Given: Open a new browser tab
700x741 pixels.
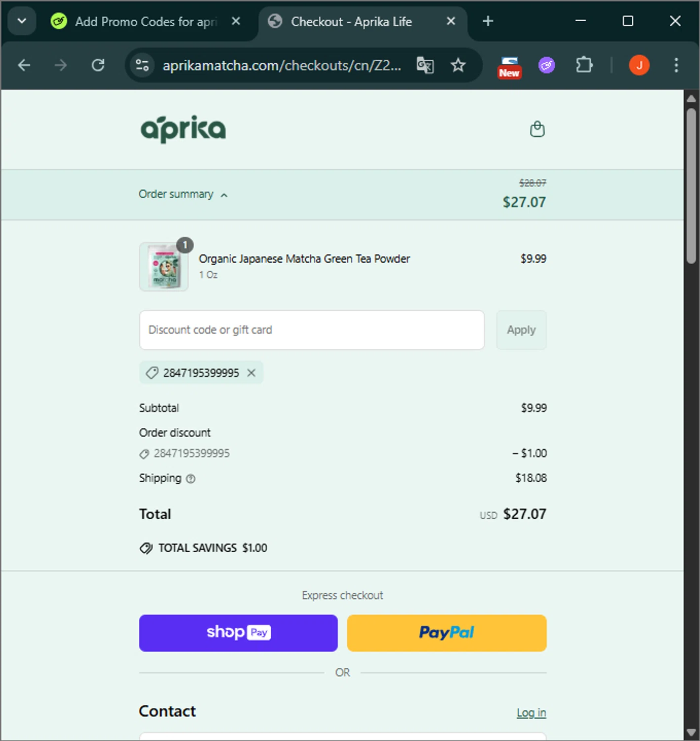Looking at the screenshot, I should (488, 21).
